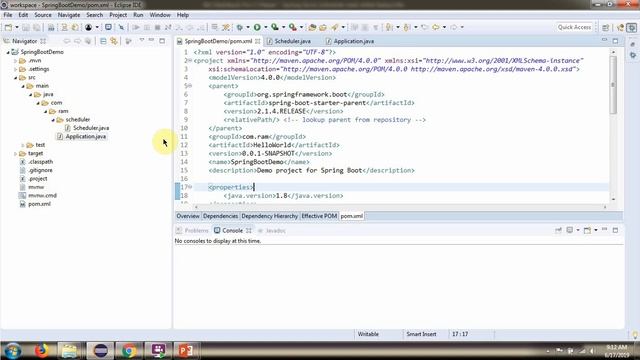
Task: Click the Run green play icon
Action: point(257,27)
